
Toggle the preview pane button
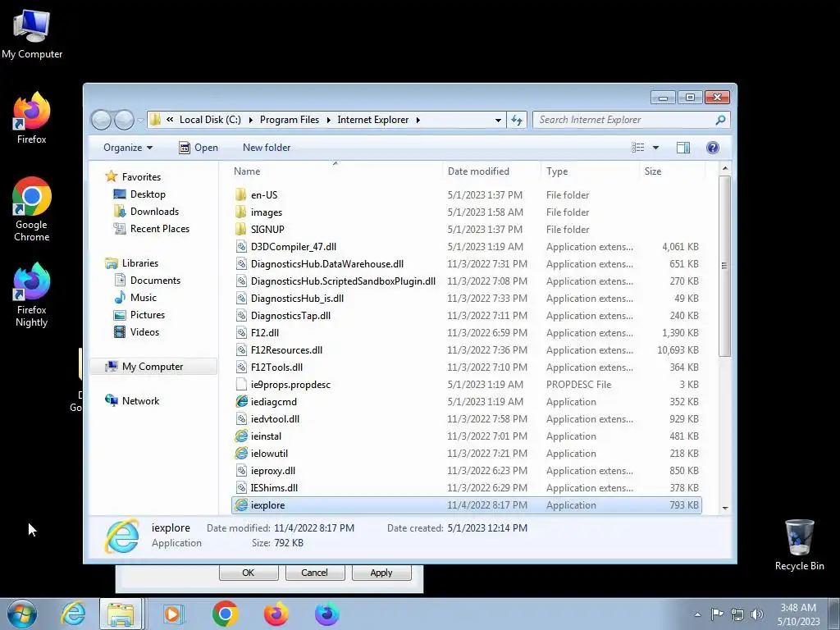coord(683,148)
